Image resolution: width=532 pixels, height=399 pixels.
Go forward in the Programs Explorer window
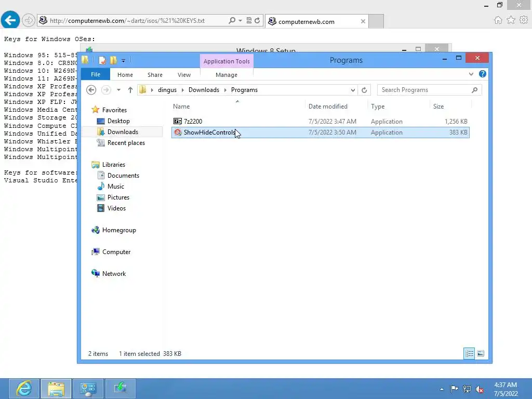tap(106, 90)
